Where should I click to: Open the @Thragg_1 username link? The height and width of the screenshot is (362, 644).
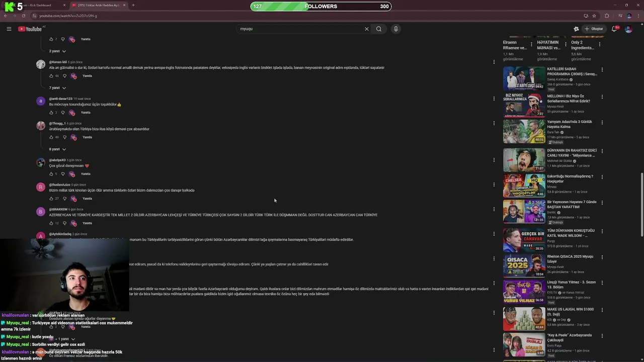tap(57, 124)
